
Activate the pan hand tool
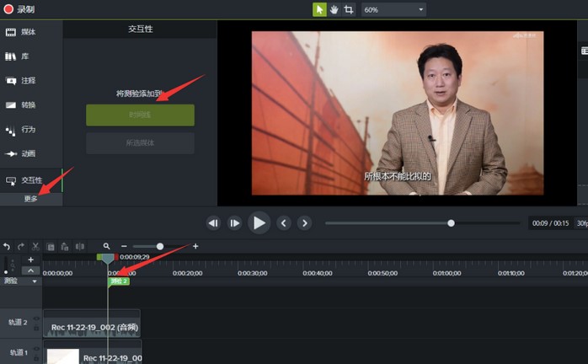(x=334, y=9)
